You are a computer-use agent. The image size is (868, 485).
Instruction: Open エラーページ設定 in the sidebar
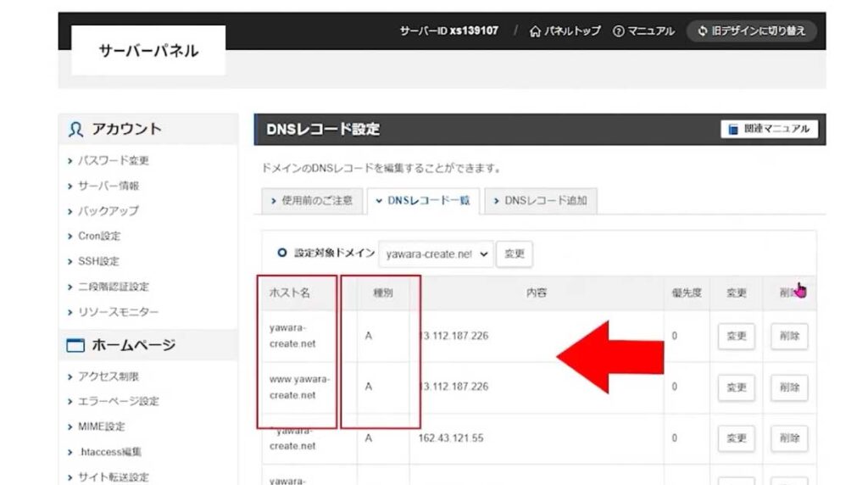click(118, 401)
